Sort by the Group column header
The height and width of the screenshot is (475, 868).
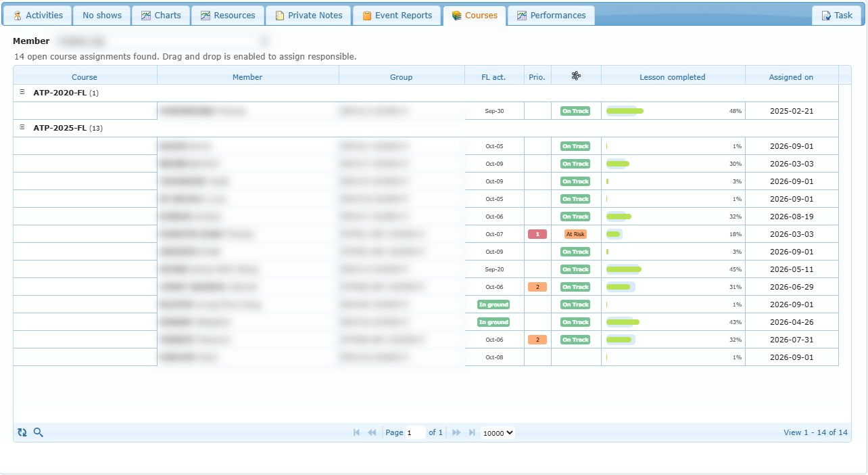(x=401, y=77)
